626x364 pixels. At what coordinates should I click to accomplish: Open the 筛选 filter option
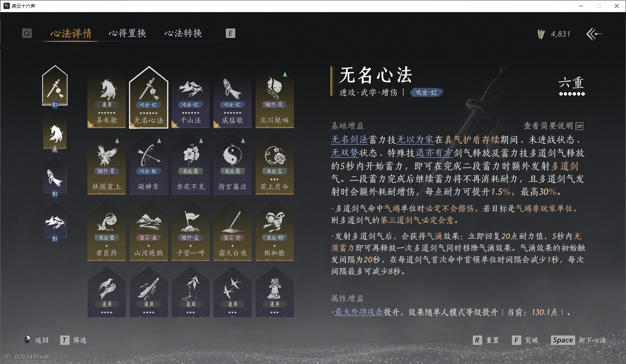tap(73, 340)
